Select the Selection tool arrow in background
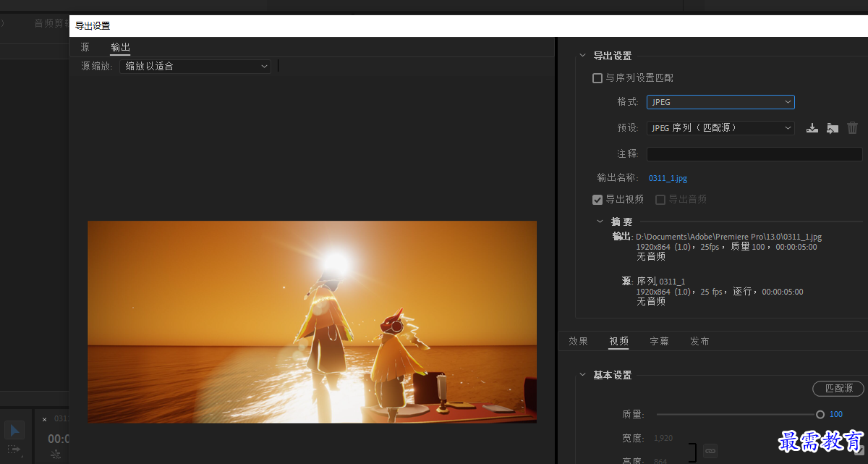Image resolution: width=868 pixels, height=464 pixels. tap(15, 430)
